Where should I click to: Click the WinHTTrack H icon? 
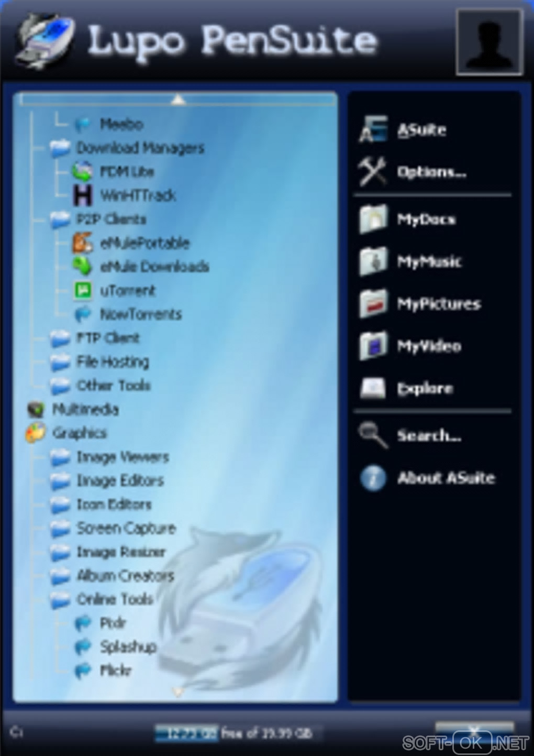tap(83, 195)
